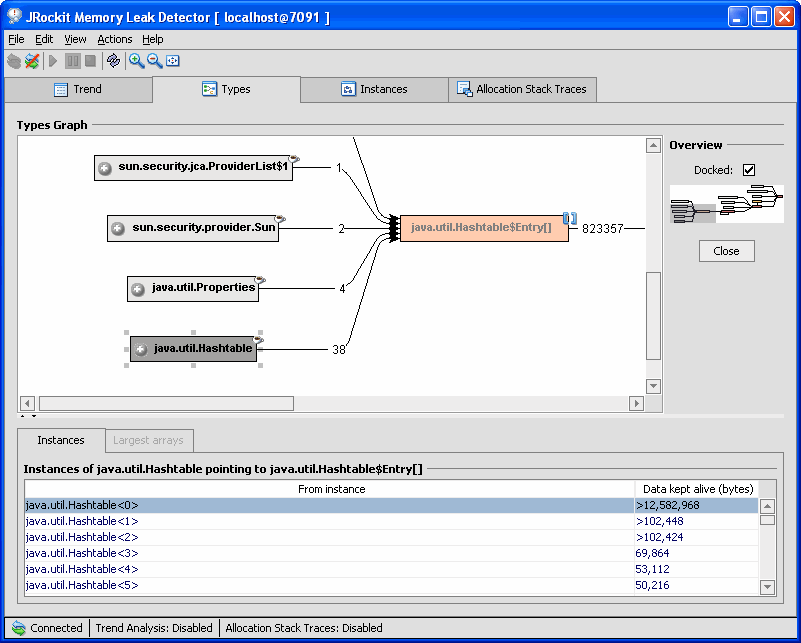Click instances table scrollbar up arrow
This screenshot has height=643, width=801.
[767, 506]
